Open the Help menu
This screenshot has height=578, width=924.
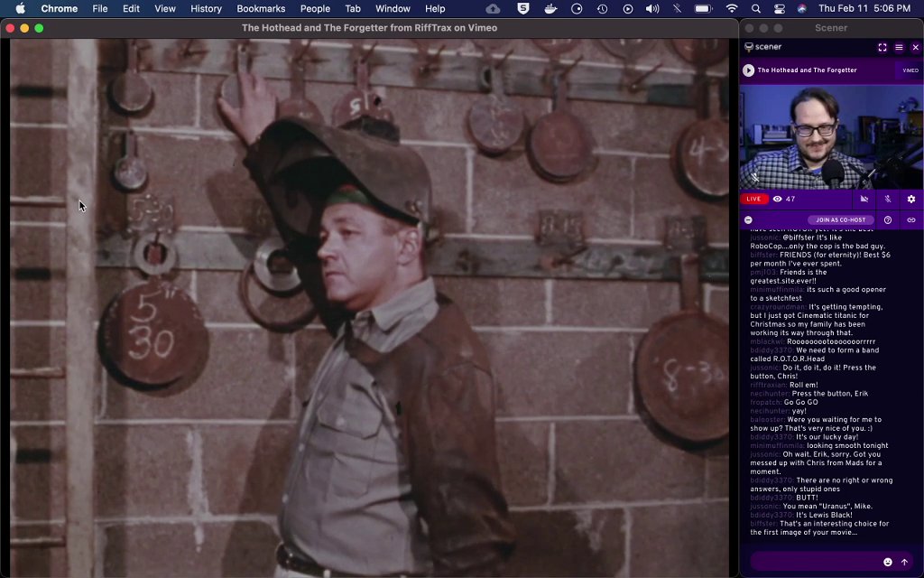[x=435, y=8]
